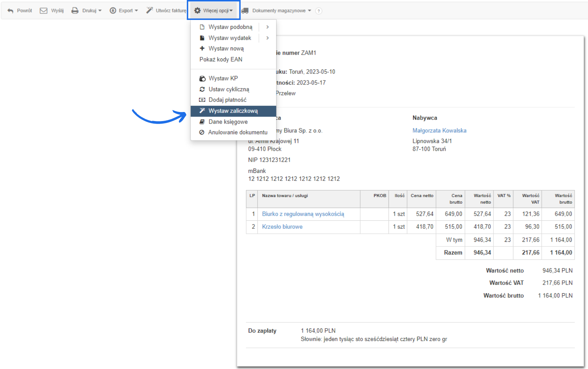Click the Krzesło biurowe product link

click(x=282, y=227)
